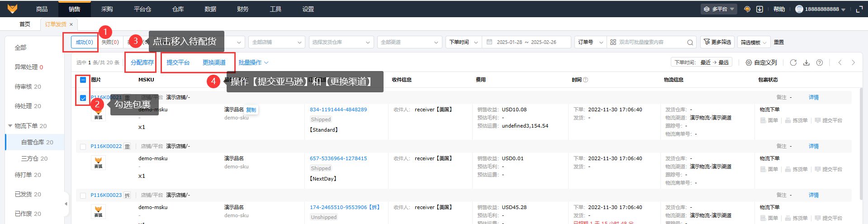Click 更换渠道 button

214,62
